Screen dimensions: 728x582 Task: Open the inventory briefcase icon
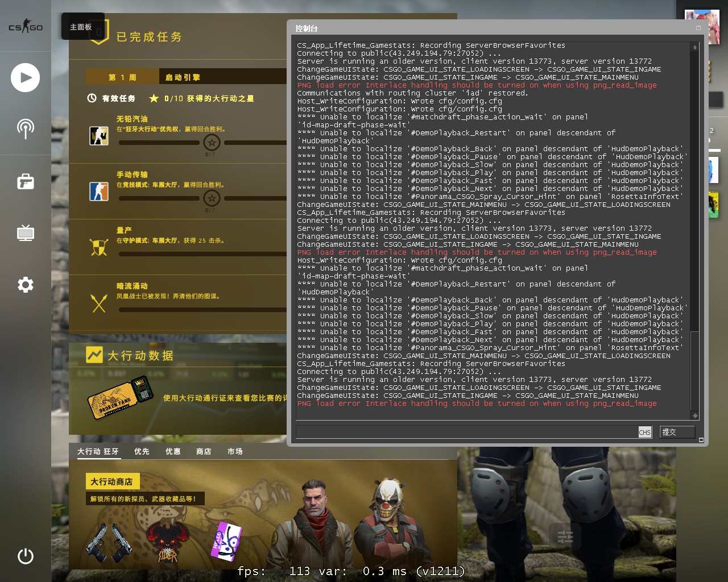(x=25, y=181)
